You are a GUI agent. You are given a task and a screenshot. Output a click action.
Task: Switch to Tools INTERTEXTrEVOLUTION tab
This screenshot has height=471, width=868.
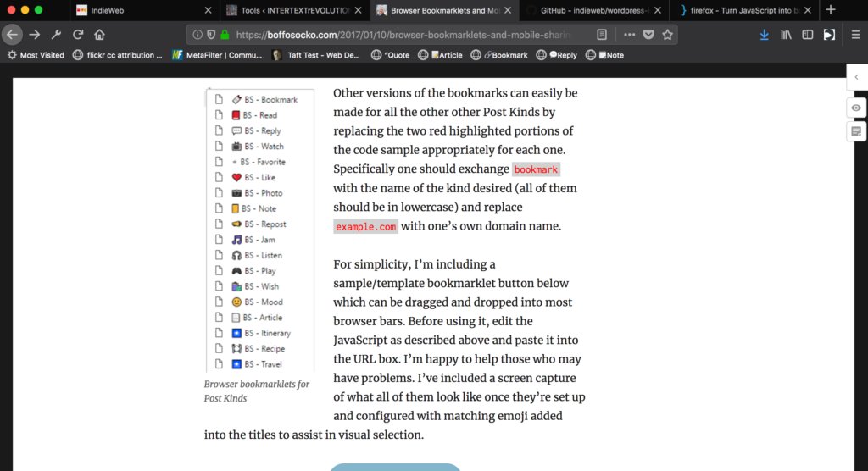(x=295, y=10)
